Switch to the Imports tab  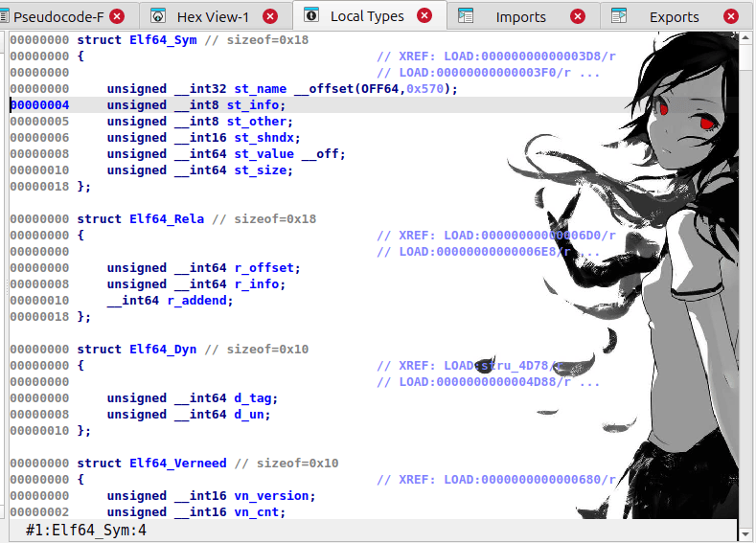click(520, 17)
